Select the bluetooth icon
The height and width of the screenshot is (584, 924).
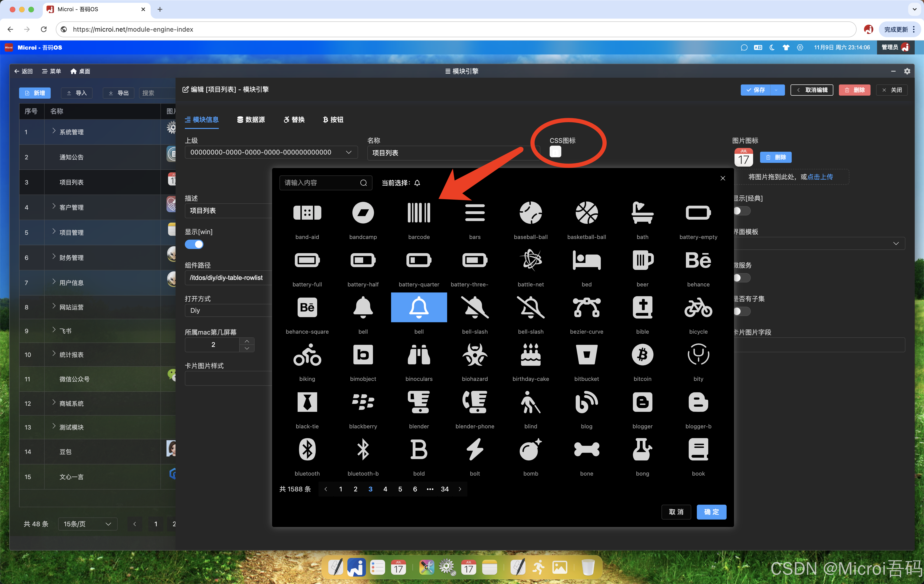click(x=307, y=450)
